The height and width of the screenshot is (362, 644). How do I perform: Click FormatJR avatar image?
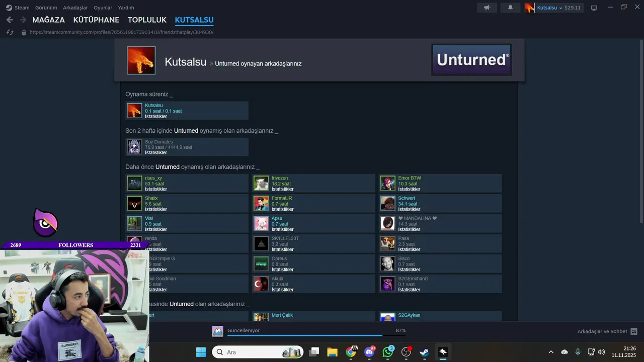click(261, 203)
